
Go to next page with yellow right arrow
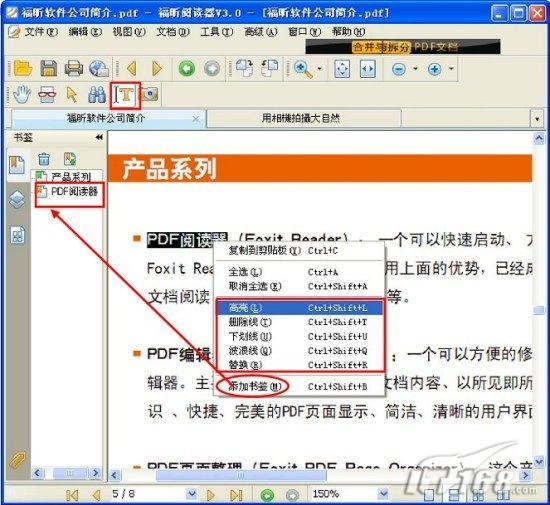(157, 68)
